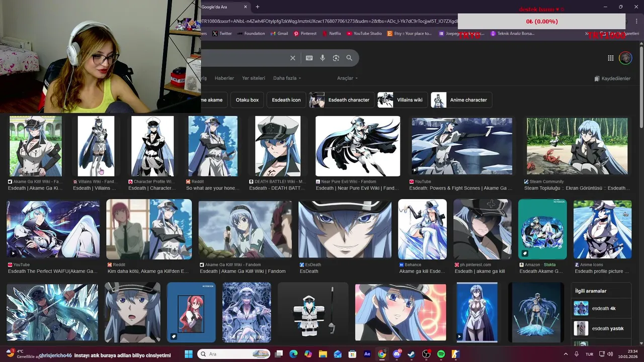Select the Esdeath character filter chip
644x362 pixels.
(x=342, y=100)
